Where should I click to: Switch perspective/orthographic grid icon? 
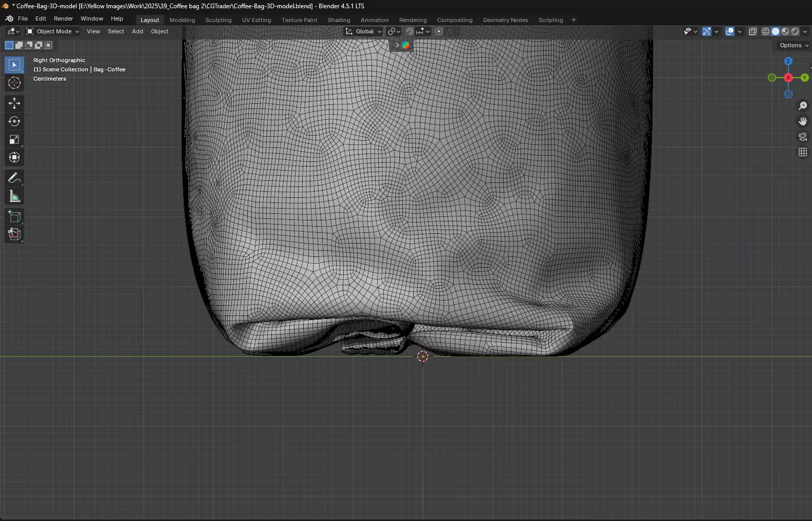[803, 152]
